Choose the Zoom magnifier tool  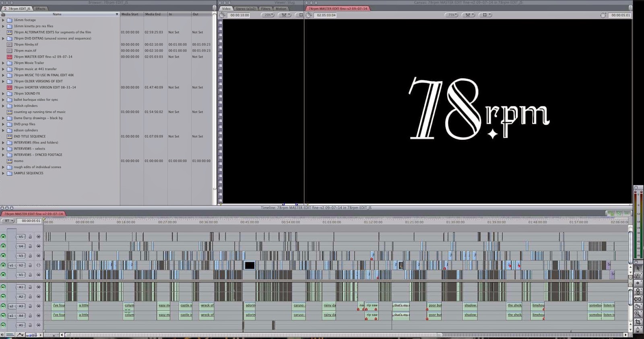(x=638, y=314)
